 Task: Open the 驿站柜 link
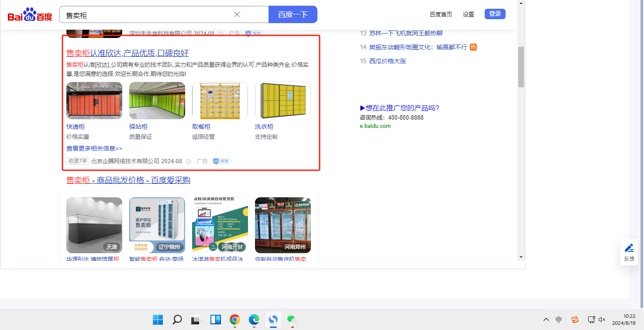138,127
